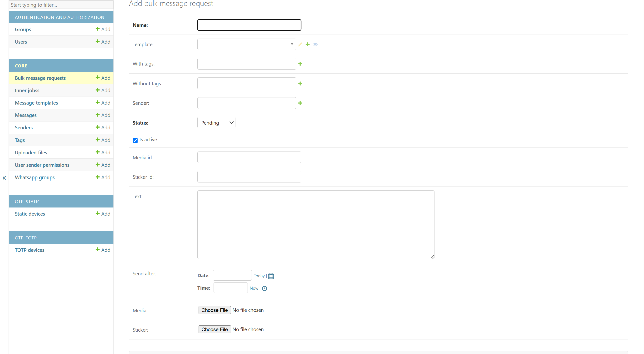Click the green plus beside Without tags
Viewport: 644px width, 354px height.
300,83
